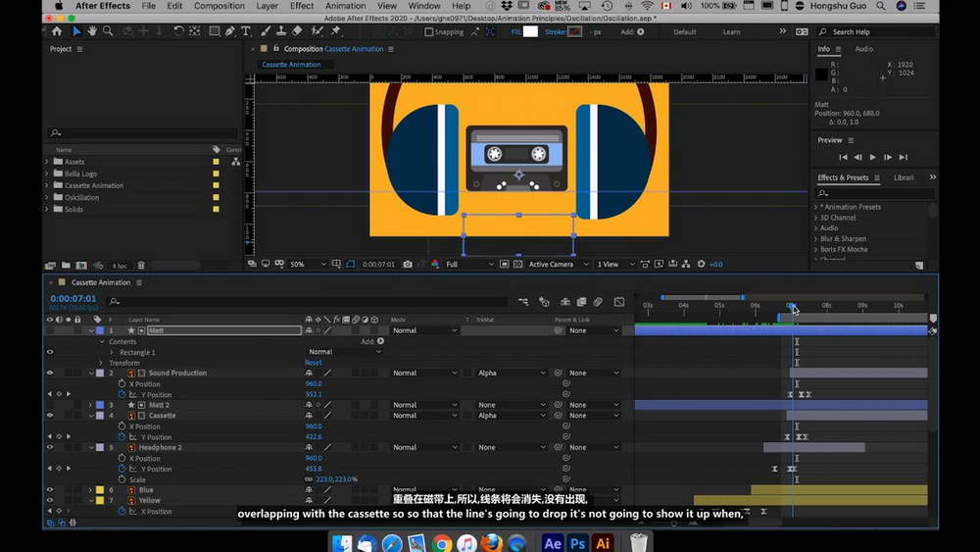Toggle the Shy layers switch icon
Image resolution: width=980 pixels, height=552 pixels.
pyautogui.click(x=565, y=302)
